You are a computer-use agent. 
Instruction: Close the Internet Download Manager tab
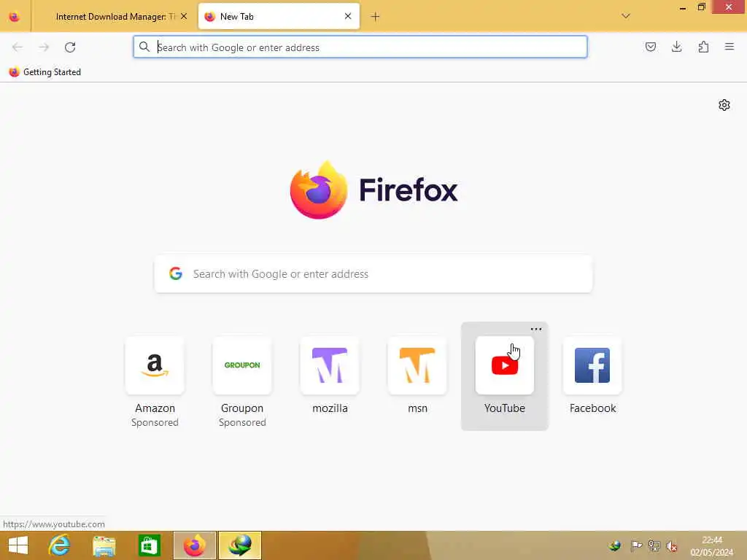(184, 16)
